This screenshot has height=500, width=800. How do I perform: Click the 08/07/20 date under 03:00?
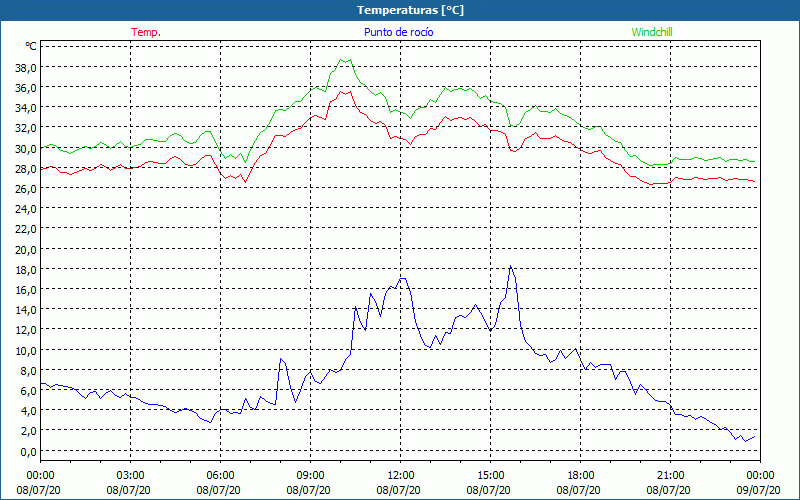coord(129,490)
